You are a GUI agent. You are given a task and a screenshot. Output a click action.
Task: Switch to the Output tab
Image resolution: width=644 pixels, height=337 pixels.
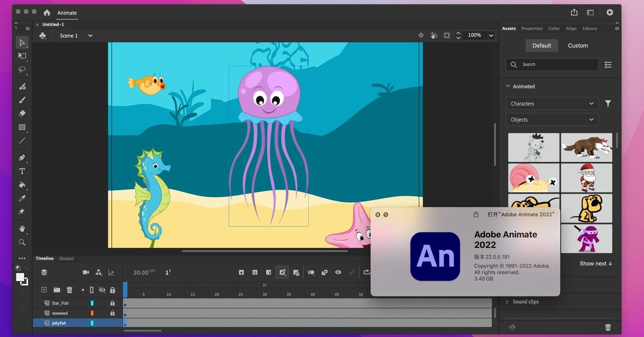pyautogui.click(x=66, y=259)
